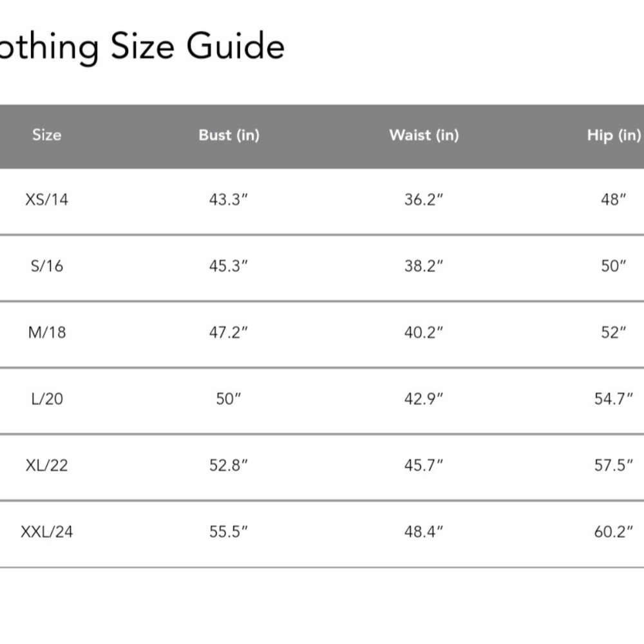Select the 54.7" hip measurement

614,399
